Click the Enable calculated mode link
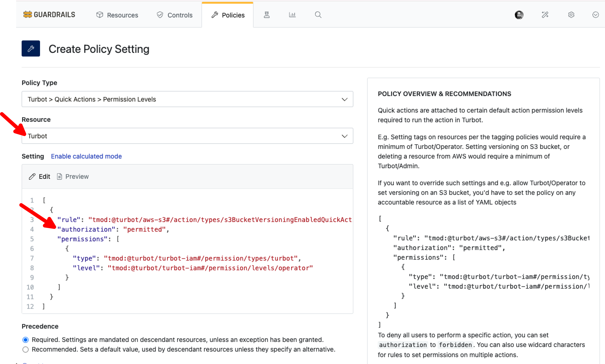The image size is (605, 364). [86, 156]
